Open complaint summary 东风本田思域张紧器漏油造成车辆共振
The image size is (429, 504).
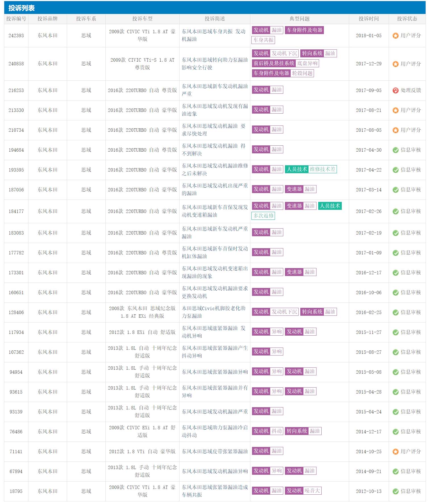(215, 491)
